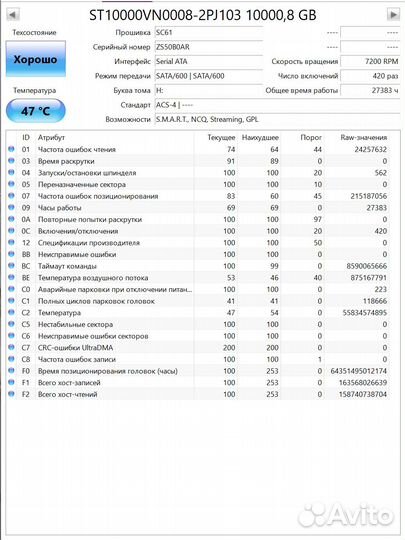The image size is (405, 540).
Task: Click the 47 °C temperature button
Action: (35, 111)
